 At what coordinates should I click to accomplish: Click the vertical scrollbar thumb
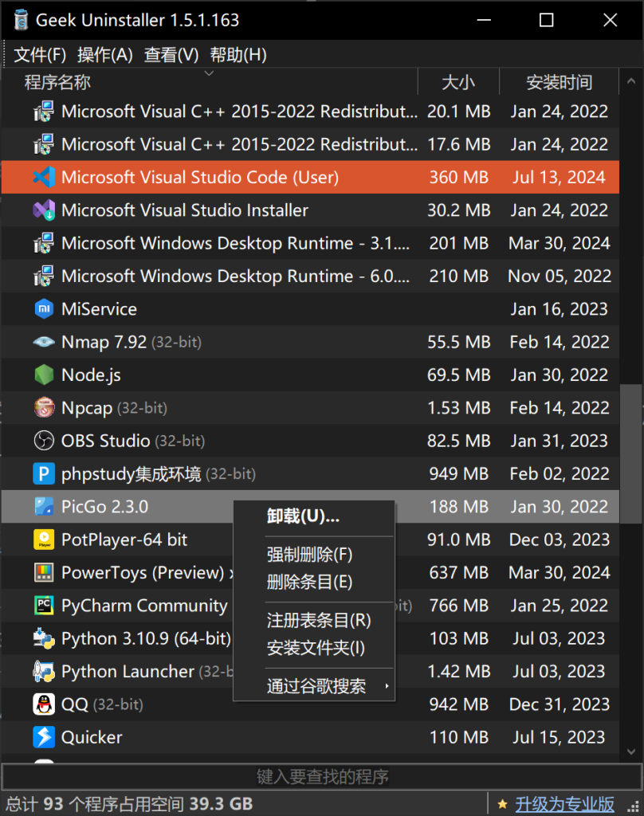(x=631, y=453)
